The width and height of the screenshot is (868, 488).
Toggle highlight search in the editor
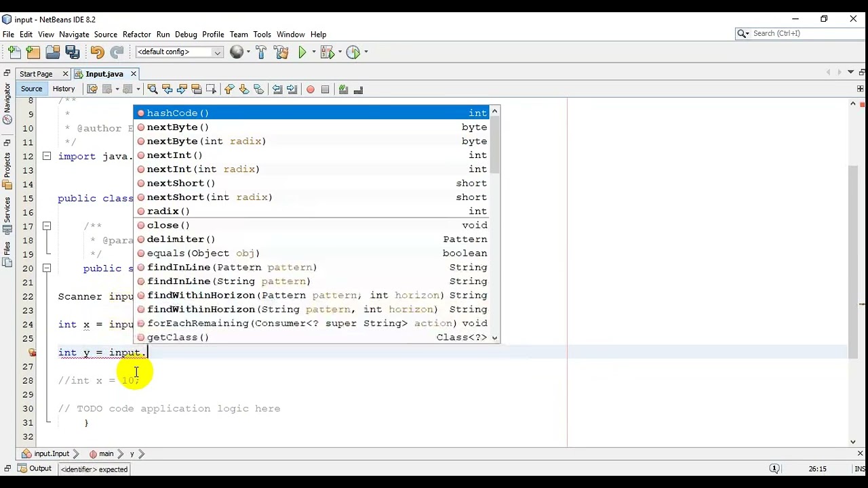coord(197,89)
